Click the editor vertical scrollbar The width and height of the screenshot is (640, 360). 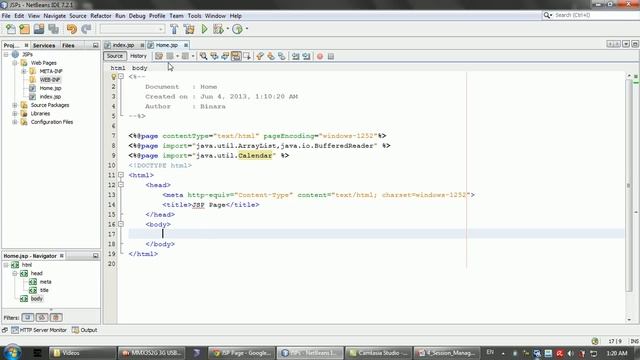pos(629,186)
